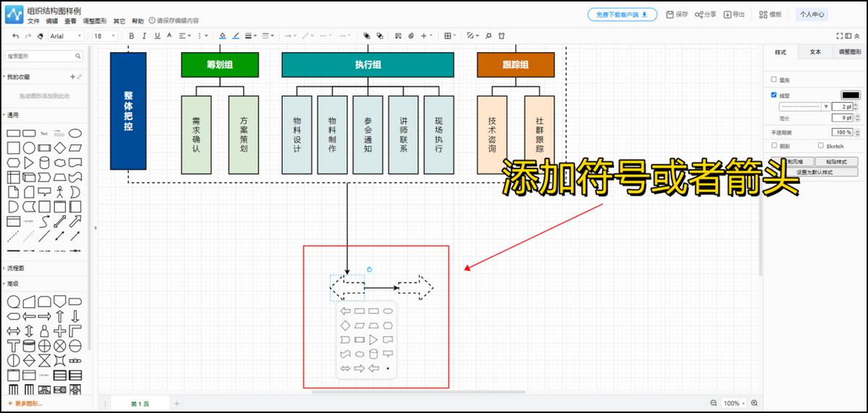Image resolution: width=868 pixels, height=413 pixels.
Task: Toggle underline text formatting
Action: (157, 35)
